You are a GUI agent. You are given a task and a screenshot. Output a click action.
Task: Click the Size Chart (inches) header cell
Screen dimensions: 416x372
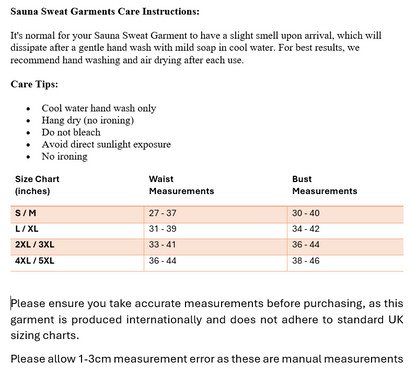(37, 185)
